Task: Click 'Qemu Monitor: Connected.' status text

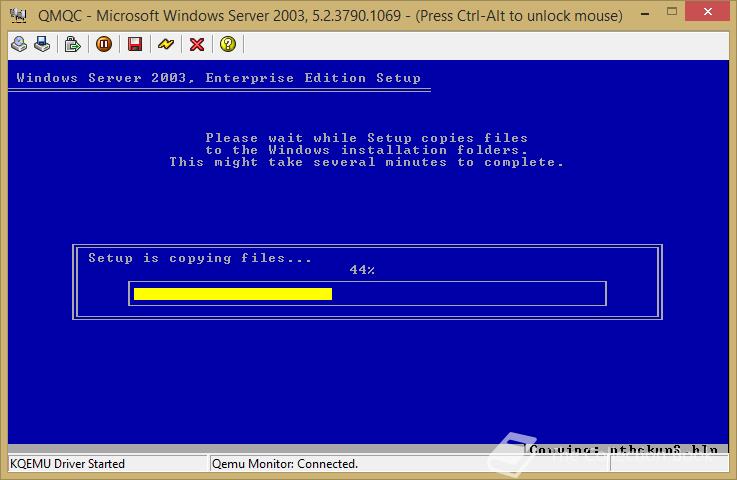Action: 285,464
